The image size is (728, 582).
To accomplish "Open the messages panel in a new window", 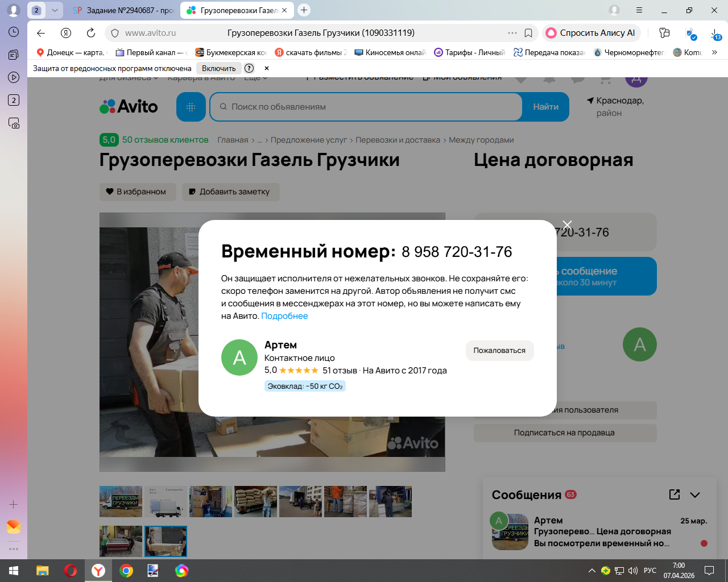I will point(675,494).
